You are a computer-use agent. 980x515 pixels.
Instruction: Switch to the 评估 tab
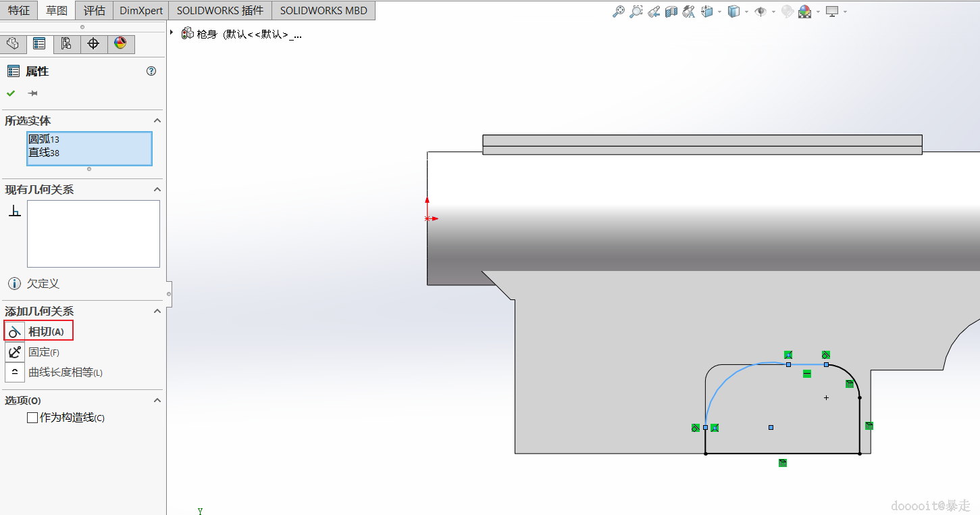tap(95, 10)
